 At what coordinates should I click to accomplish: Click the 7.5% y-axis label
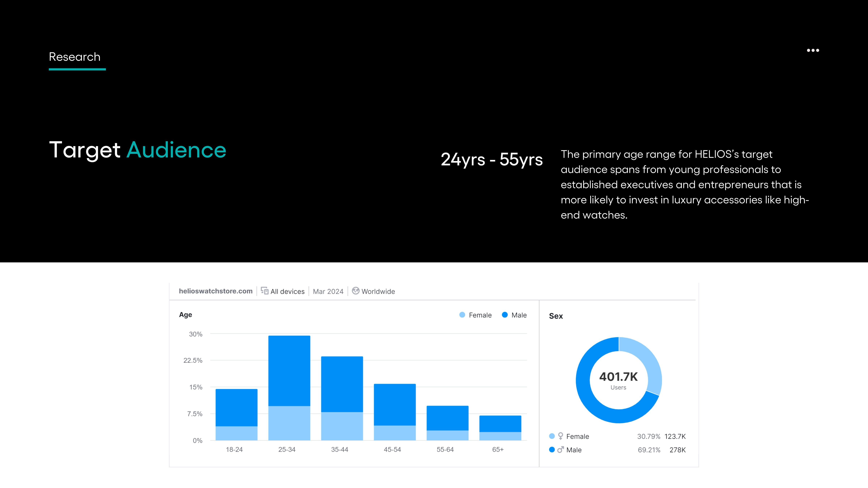coord(195,414)
